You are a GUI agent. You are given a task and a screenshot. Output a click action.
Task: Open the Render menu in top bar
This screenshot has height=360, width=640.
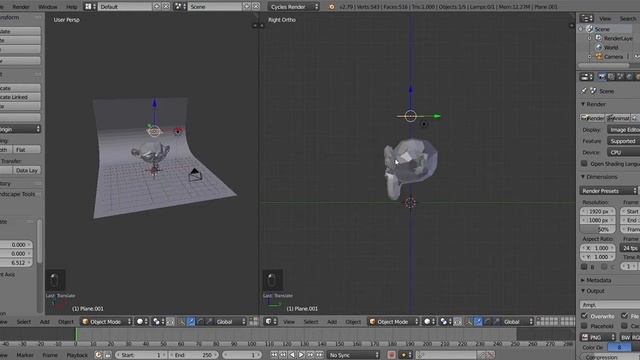(x=21, y=7)
